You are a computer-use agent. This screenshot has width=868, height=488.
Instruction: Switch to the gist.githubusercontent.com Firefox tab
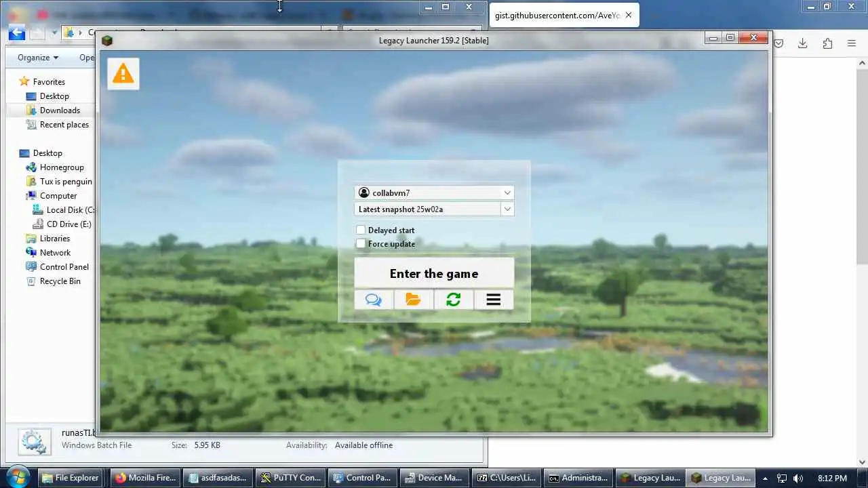[x=564, y=15]
